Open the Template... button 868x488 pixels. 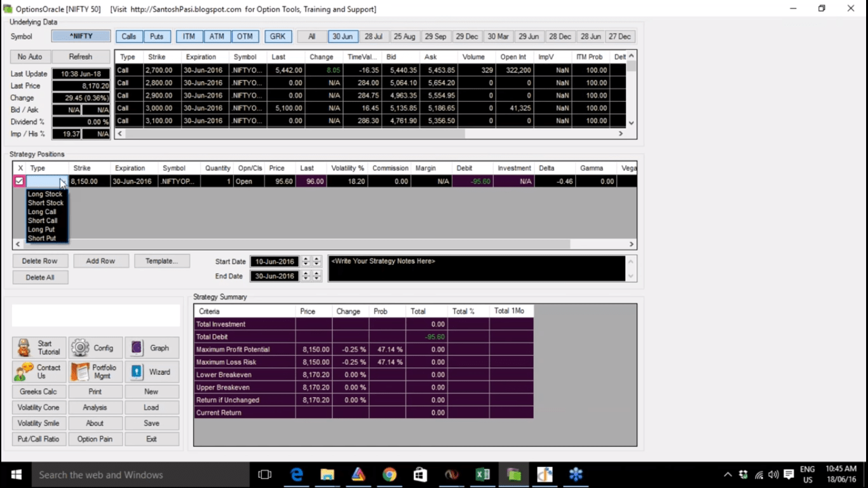pyautogui.click(x=161, y=261)
